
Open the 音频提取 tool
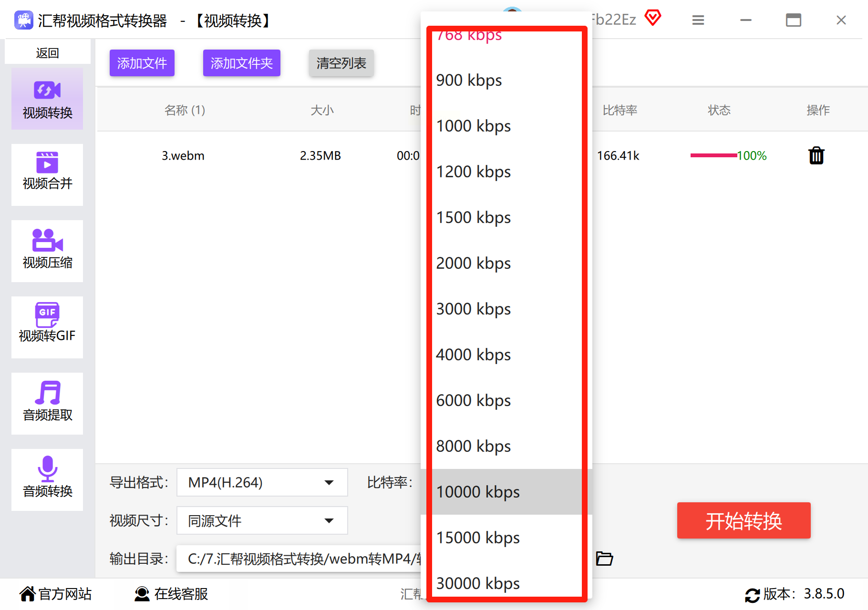click(47, 404)
